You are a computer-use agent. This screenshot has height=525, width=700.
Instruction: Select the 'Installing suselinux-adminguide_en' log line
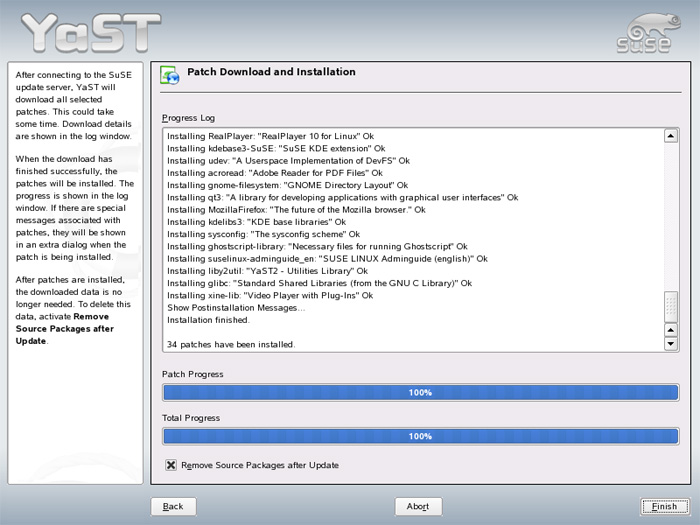327,258
